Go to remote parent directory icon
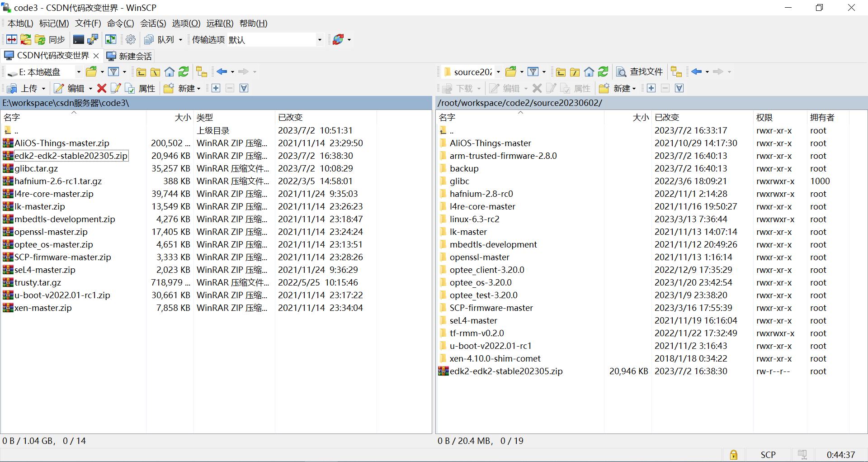 click(561, 72)
